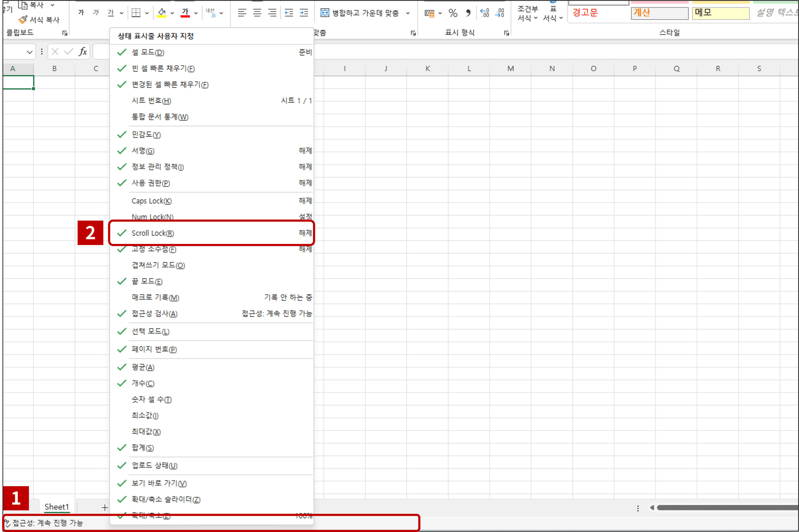
Task: Click the add new sheet plus button
Action: click(105, 508)
